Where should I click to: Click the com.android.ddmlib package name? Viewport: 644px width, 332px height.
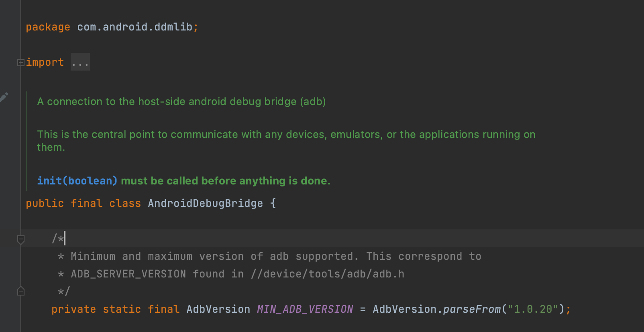[x=135, y=27]
